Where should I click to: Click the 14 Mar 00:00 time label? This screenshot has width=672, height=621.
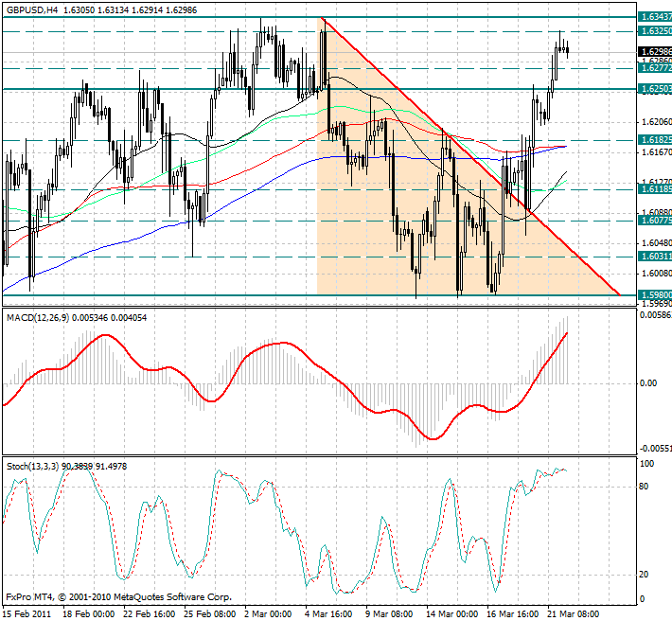(x=452, y=613)
